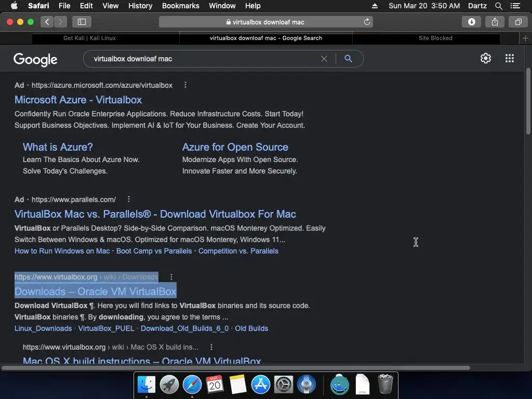Open the Trash in the Dock
532x399 pixels.
[385, 384]
